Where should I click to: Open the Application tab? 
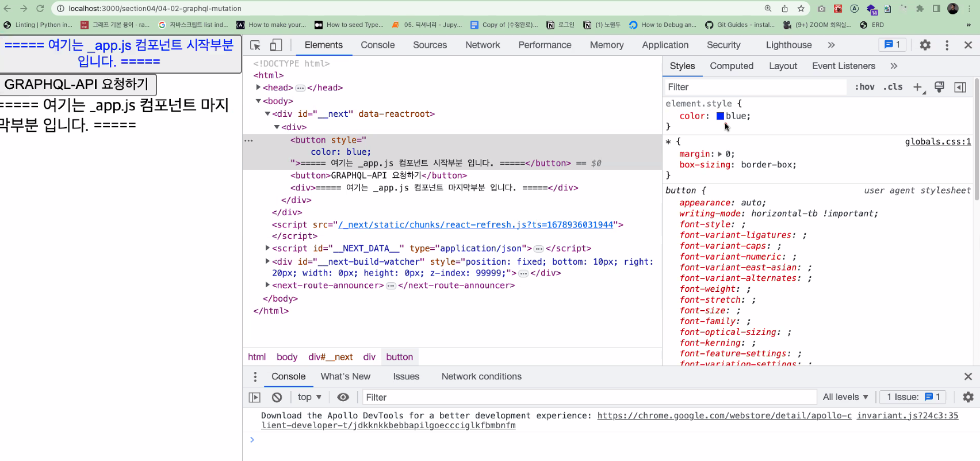point(665,45)
